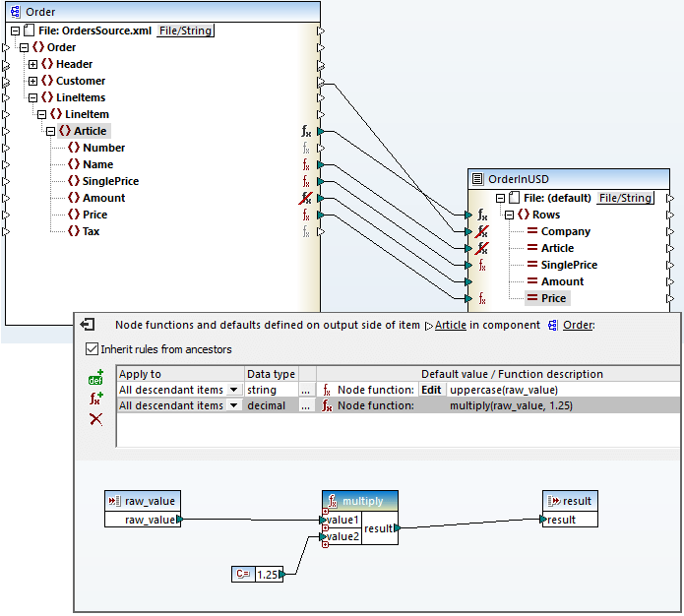Open Apply to dropdown for decimal rule

point(233,405)
